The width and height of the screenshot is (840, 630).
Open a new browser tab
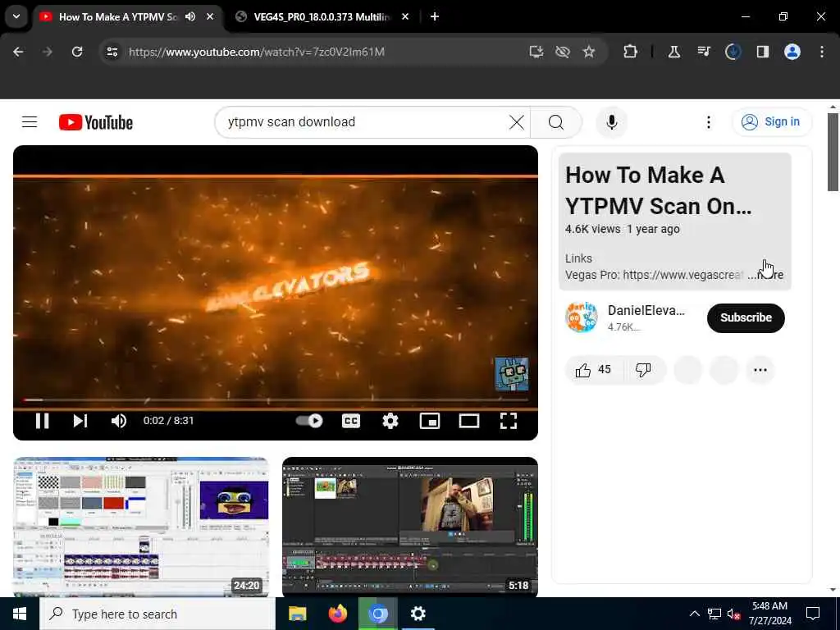(435, 16)
